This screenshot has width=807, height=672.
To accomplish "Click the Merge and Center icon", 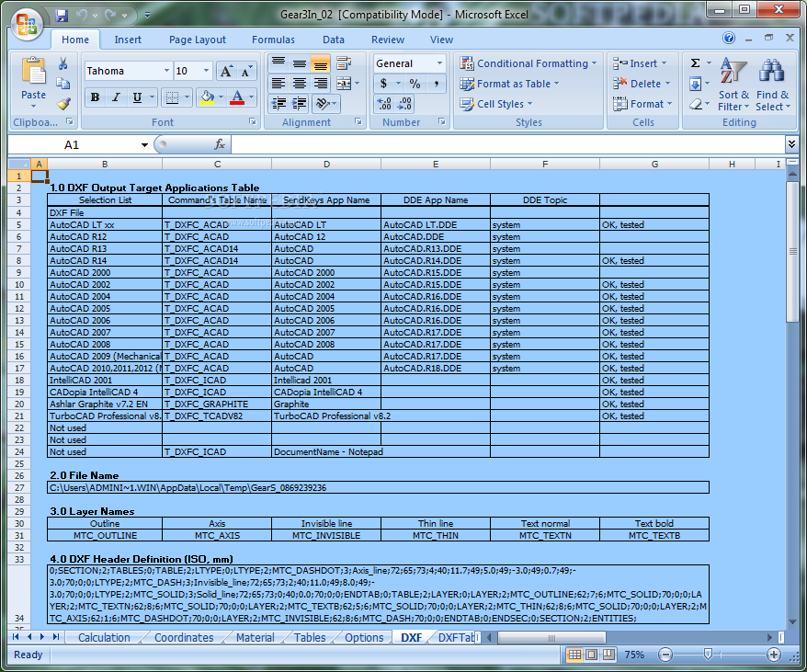I will (343, 84).
